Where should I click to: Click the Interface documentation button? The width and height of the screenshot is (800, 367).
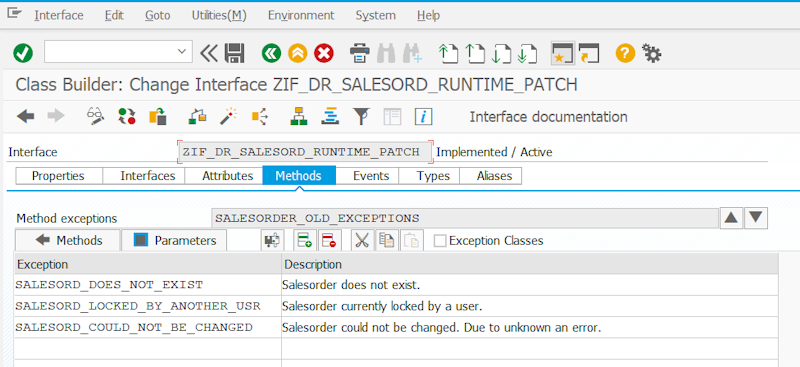click(548, 117)
